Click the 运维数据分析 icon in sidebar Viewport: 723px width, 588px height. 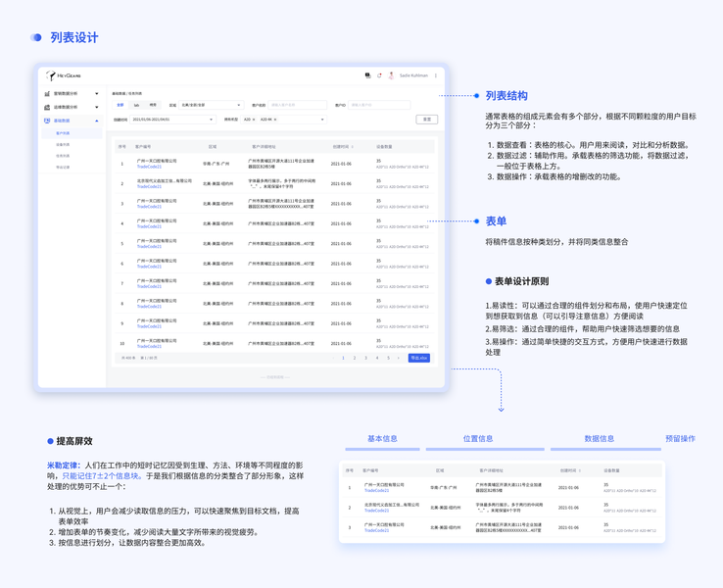click(47, 107)
